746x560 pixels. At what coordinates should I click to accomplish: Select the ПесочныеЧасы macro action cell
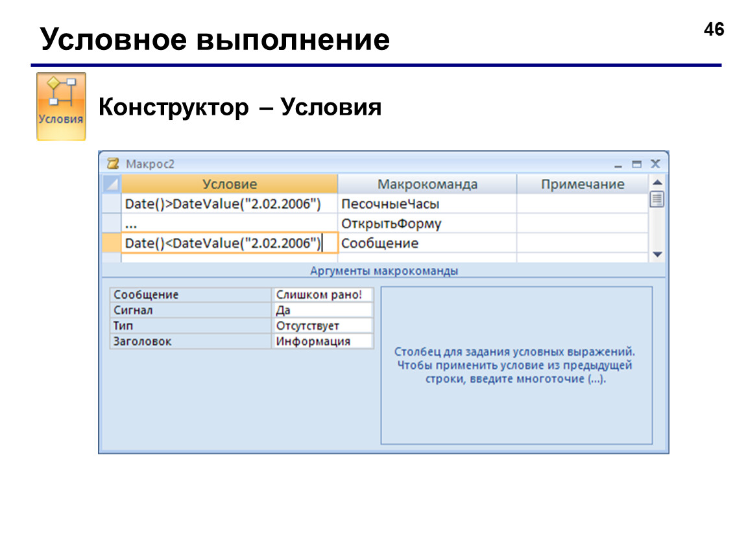(427, 204)
